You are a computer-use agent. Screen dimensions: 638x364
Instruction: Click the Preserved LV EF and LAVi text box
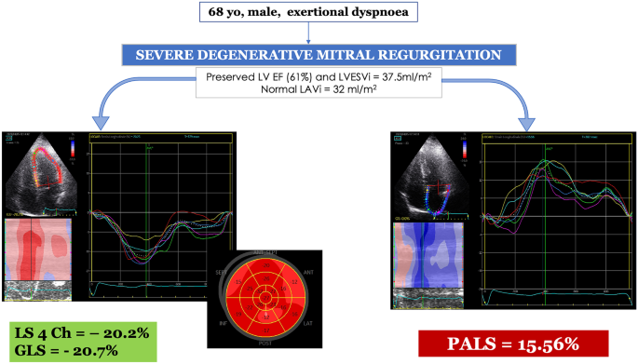[319, 83]
